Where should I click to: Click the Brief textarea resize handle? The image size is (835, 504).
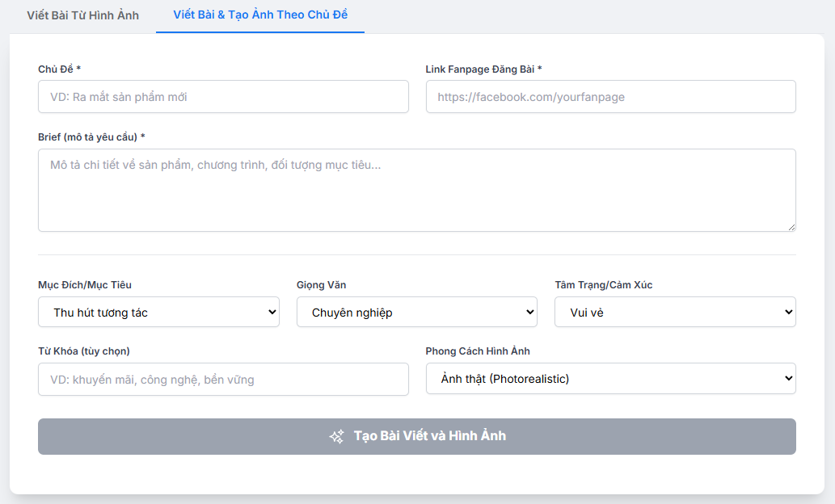pos(791,227)
